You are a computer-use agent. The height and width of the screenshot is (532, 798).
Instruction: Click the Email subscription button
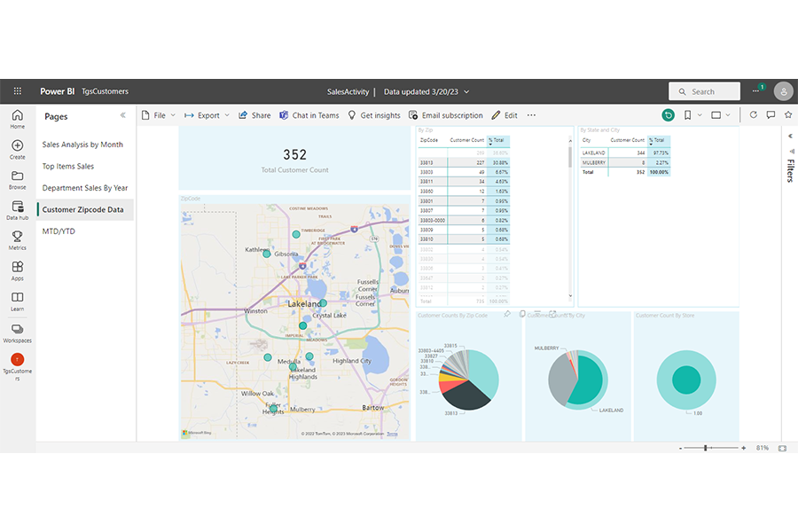pos(445,115)
